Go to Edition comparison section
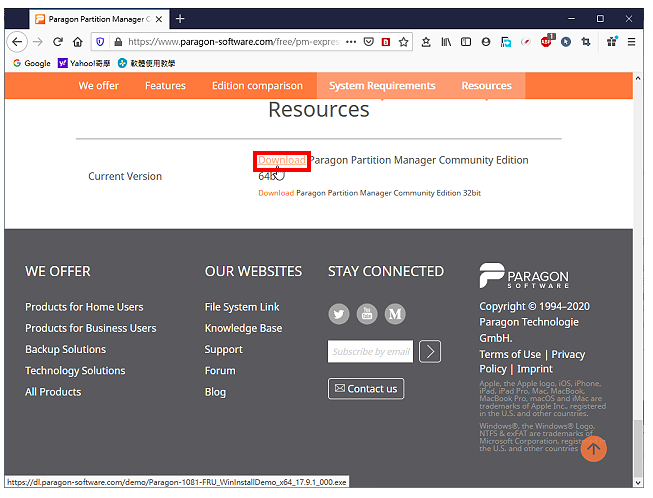This screenshot has width=653, height=498. coord(257,86)
